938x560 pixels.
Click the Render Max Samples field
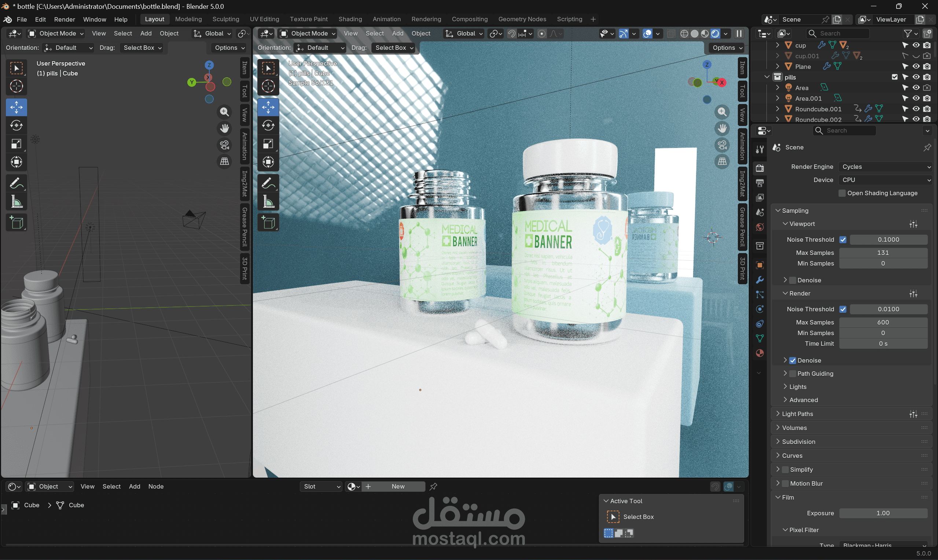pos(883,322)
